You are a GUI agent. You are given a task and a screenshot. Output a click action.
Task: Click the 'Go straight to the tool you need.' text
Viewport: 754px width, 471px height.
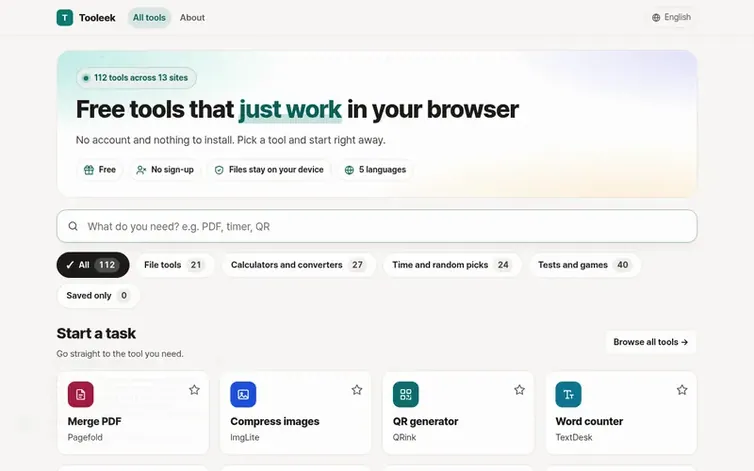point(120,354)
